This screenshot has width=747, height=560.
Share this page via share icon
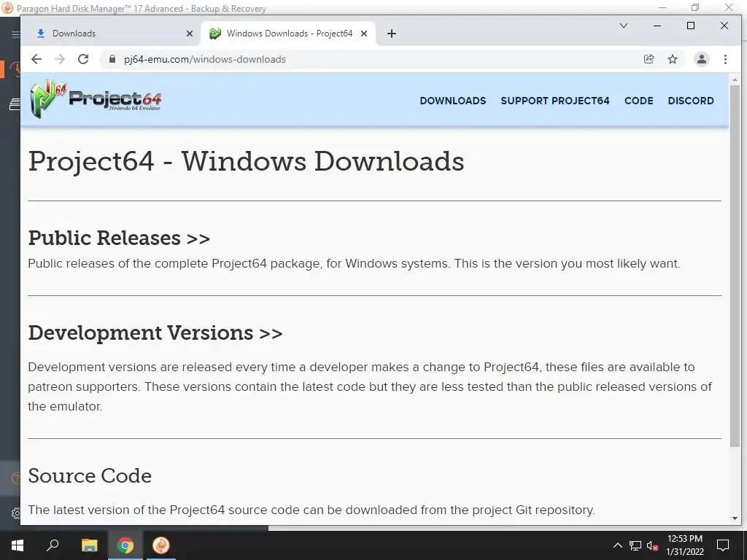tap(649, 59)
